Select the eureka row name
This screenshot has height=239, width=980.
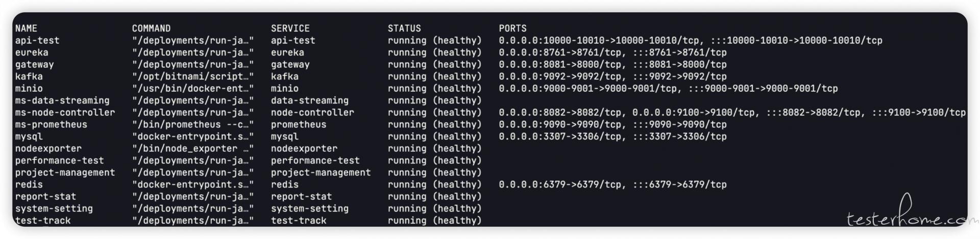(32, 52)
